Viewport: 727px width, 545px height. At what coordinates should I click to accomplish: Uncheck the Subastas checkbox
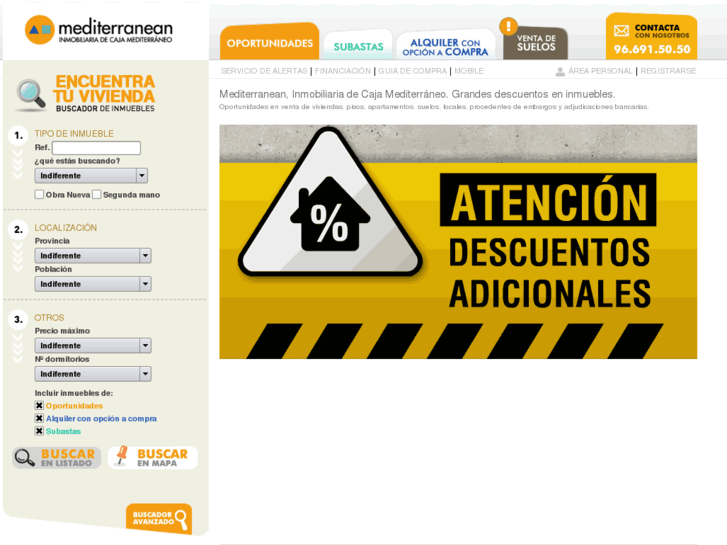click(39, 431)
